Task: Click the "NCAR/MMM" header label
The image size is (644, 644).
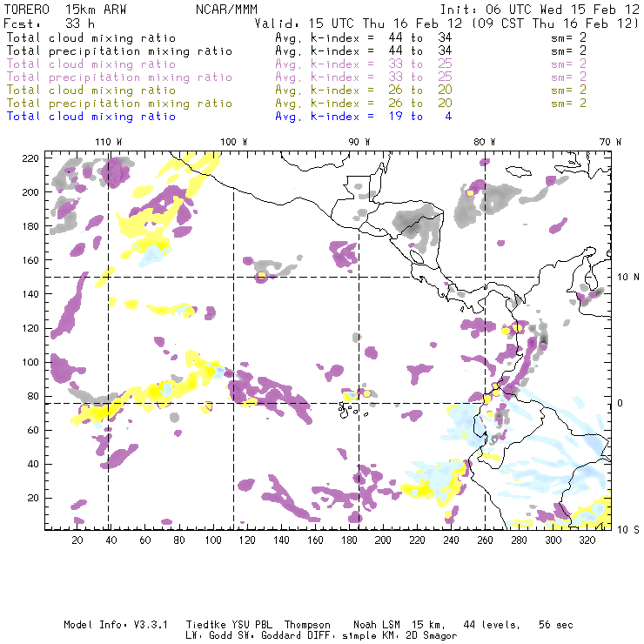Action: click(x=227, y=10)
